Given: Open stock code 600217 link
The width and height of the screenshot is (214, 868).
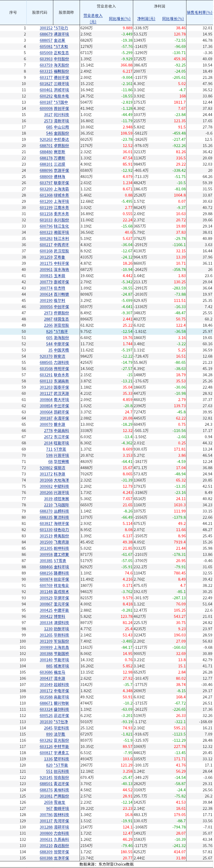Looking at the screenshot, I should point(46,245).
